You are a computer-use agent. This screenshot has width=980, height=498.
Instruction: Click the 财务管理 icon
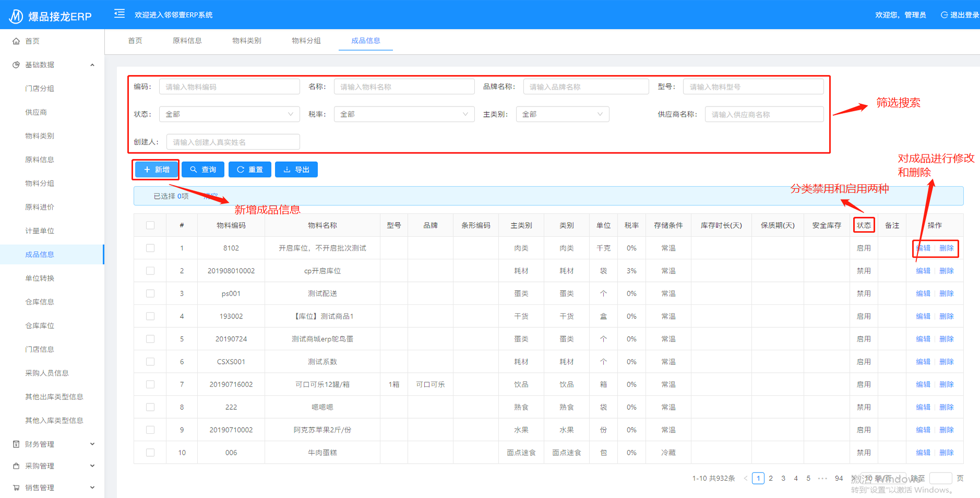coord(16,444)
